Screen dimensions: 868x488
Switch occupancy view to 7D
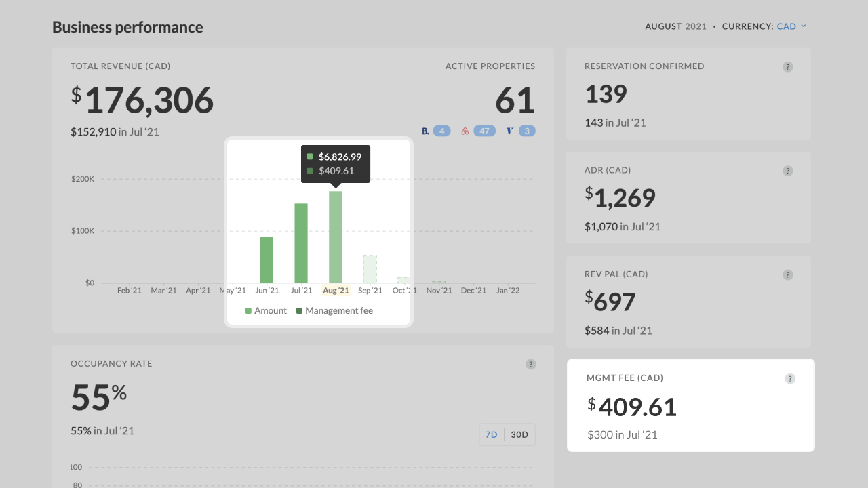pyautogui.click(x=492, y=434)
